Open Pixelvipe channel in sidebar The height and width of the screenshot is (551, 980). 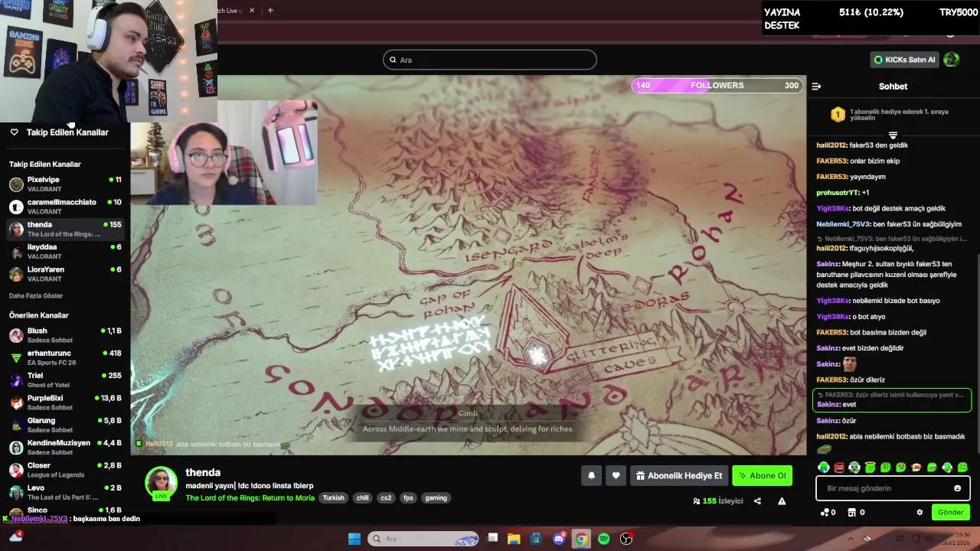(x=65, y=184)
